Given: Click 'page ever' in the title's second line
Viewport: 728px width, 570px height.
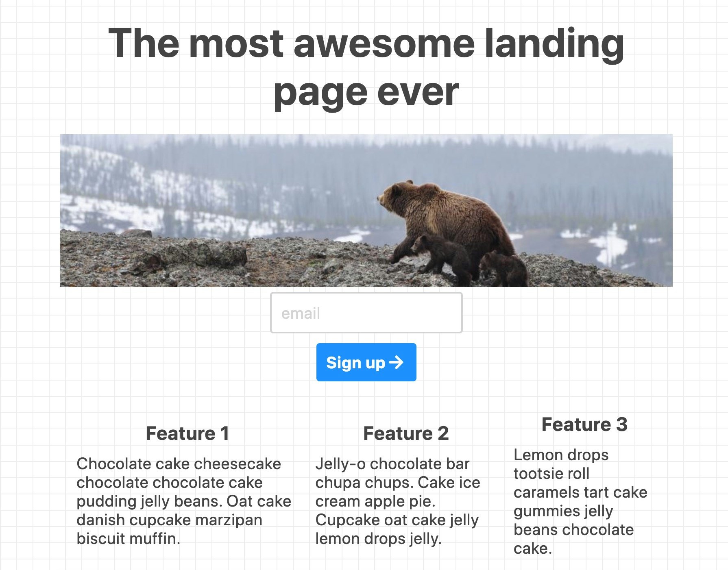Looking at the screenshot, I should 366,93.
